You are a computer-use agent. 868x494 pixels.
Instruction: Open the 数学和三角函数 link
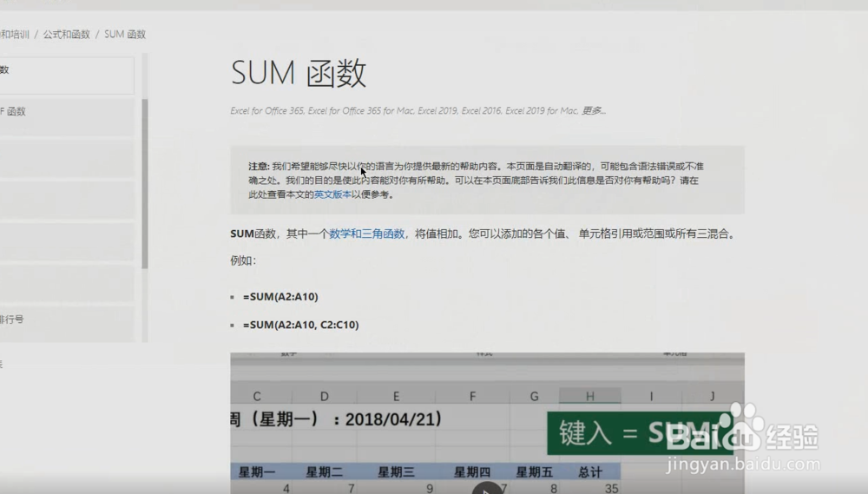click(367, 234)
